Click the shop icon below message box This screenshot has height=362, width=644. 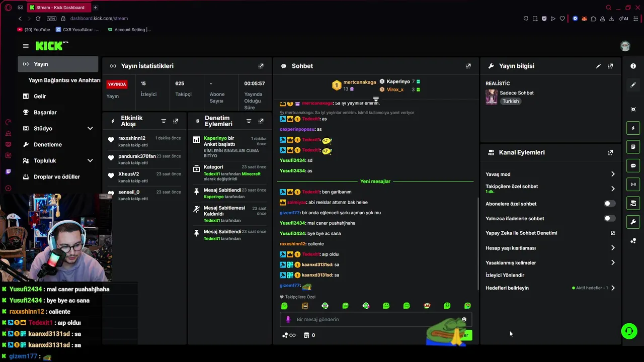pos(306,335)
